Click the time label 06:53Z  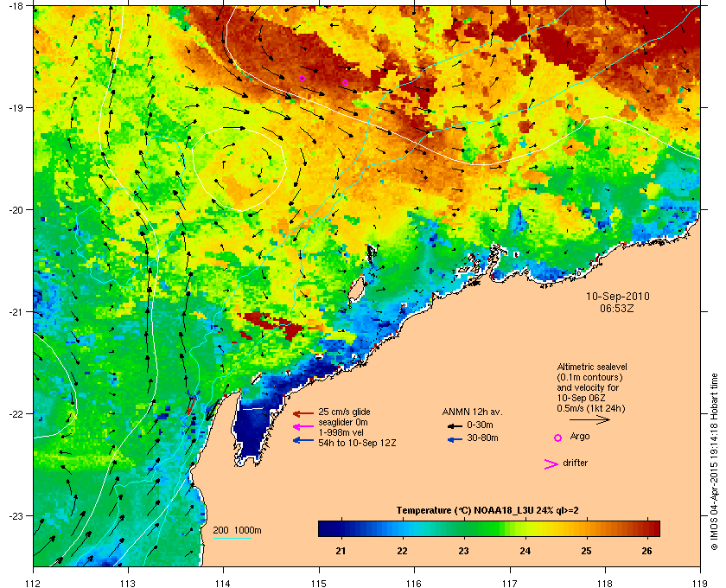(x=617, y=308)
